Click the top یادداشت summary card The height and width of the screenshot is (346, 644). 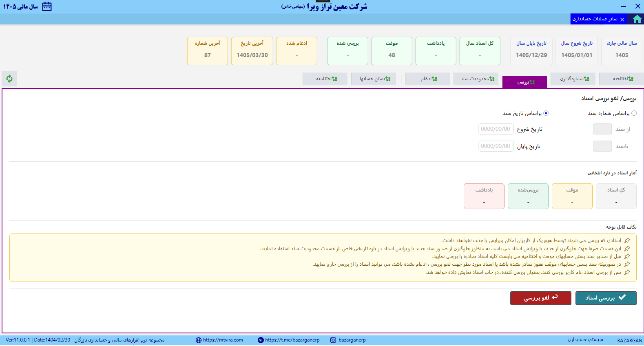point(436,51)
